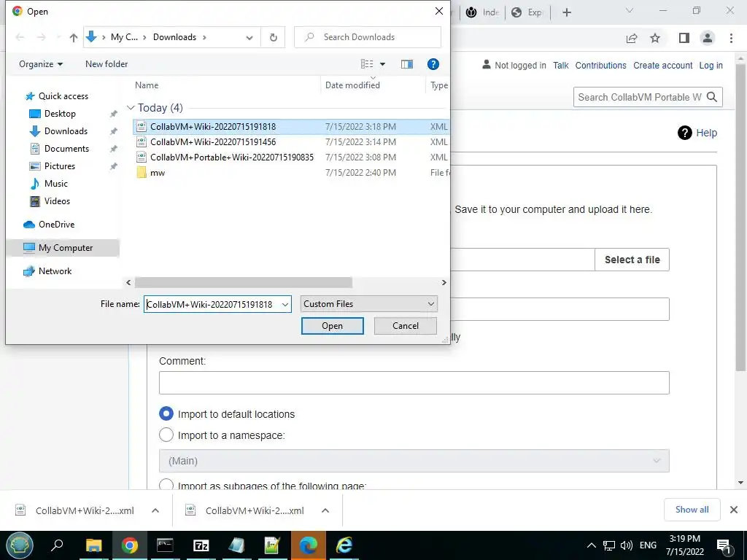Expand first download item chevron

coord(155,510)
